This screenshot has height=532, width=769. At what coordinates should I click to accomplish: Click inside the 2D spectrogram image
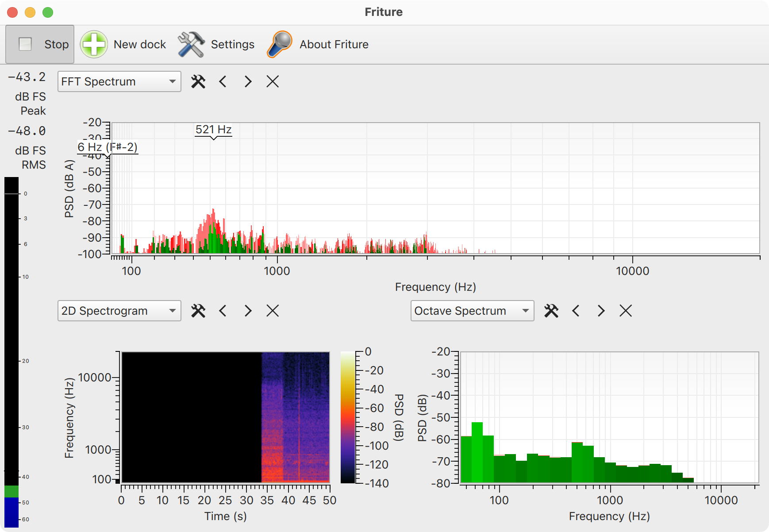click(226, 417)
